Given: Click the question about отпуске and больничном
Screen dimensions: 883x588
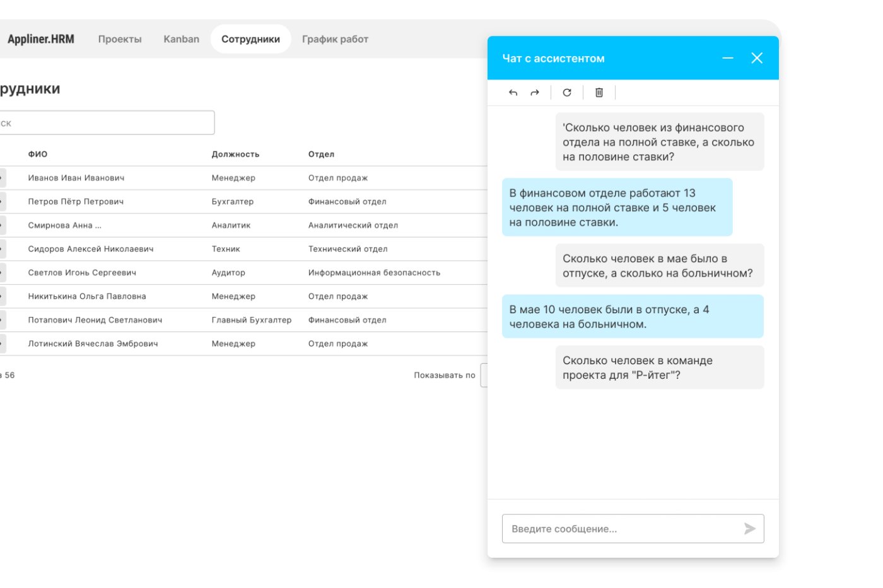Looking at the screenshot, I should tap(660, 266).
